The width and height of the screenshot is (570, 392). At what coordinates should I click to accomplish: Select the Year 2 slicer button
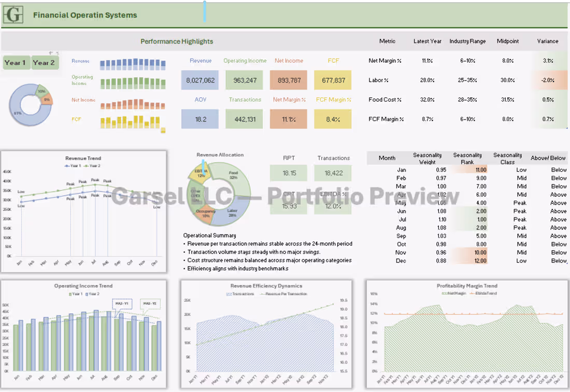coord(45,63)
